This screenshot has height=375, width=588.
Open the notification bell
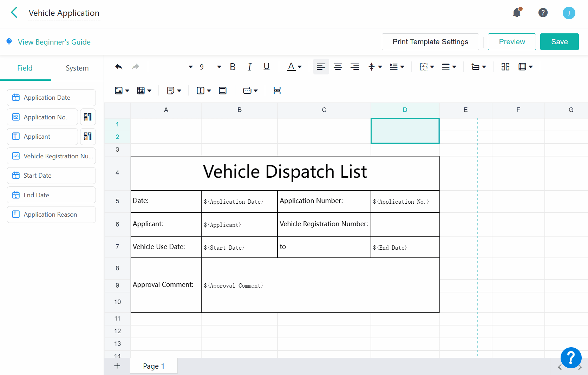pos(517,13)
